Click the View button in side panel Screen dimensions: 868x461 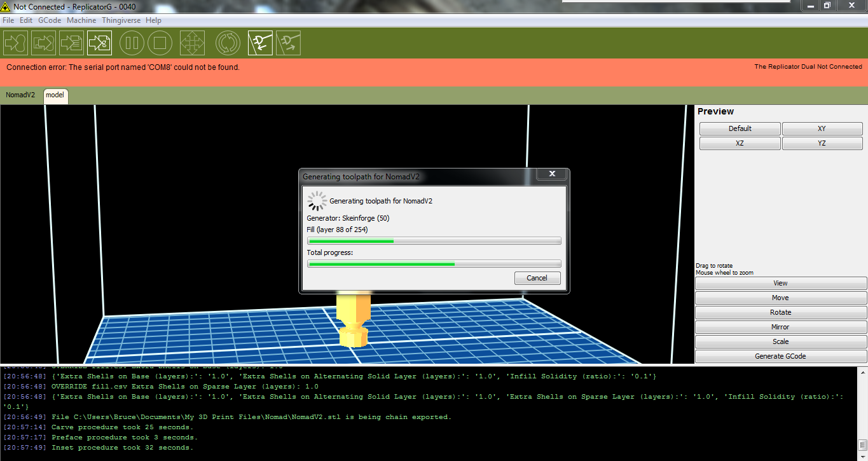(x=781, y=283)
